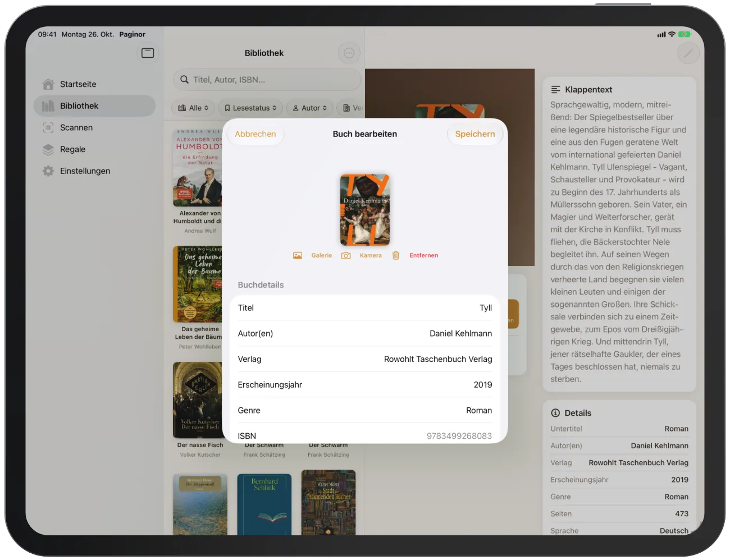Open Einstellungen in the sidebar
Screen dimensions: 730x560
94,171
